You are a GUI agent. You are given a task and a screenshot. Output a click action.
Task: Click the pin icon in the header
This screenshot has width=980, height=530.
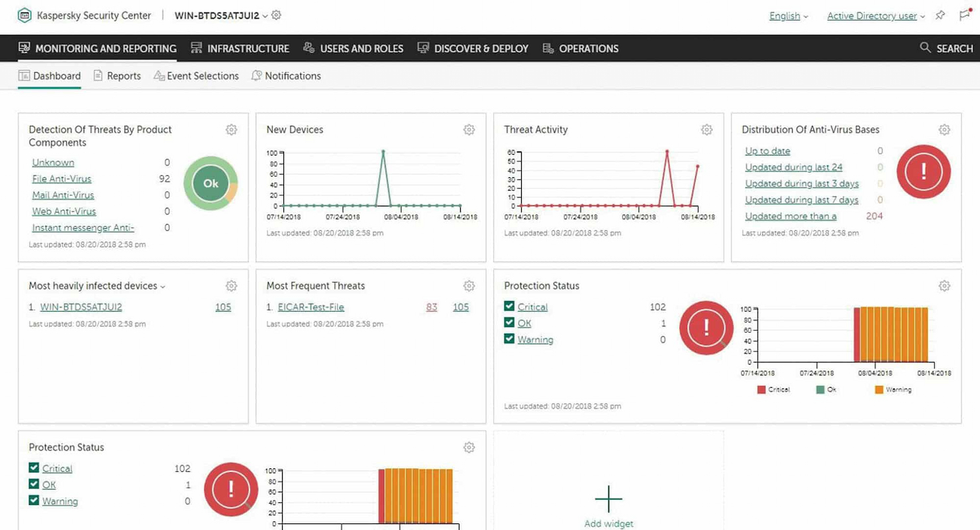coord(940,15)
